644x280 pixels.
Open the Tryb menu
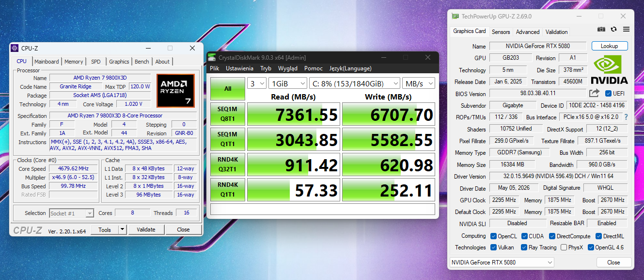266,68
